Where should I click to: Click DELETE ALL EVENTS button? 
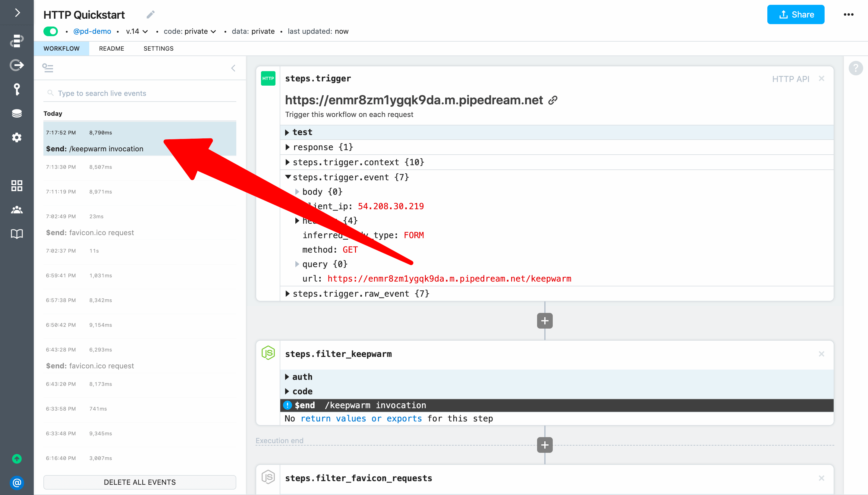[x=140, y=482]
